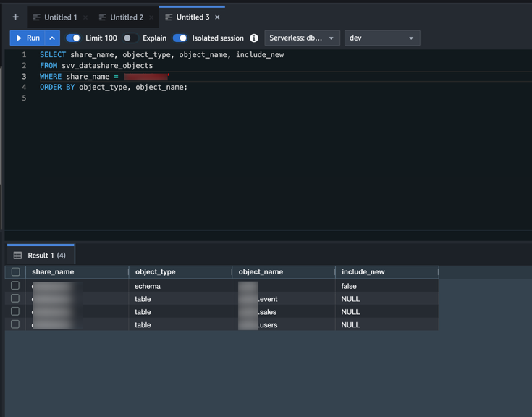Click the NULL cell in .users row
Image resolution: width=532 pixels, height=417 pixels.
pyautogui.click(x=387, y=324)
